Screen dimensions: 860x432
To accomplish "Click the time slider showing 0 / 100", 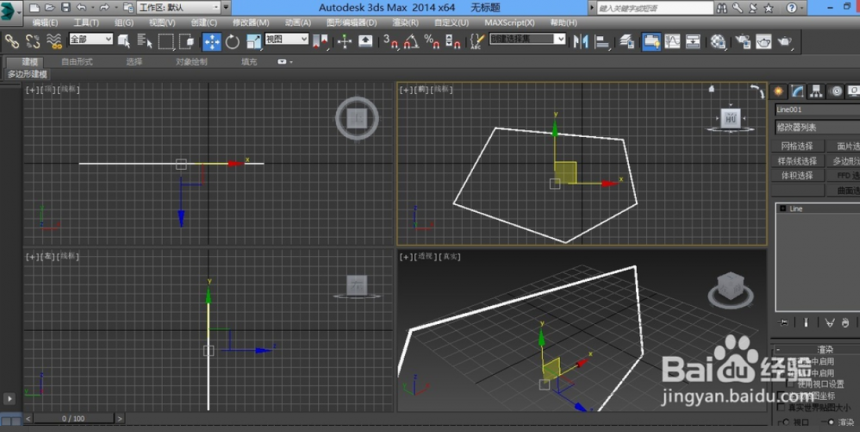I will [73, 418].
